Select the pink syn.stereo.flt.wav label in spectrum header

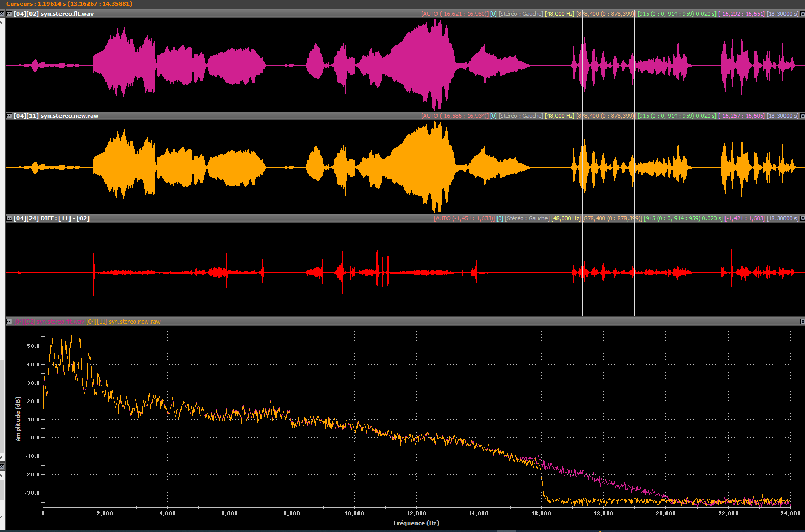(x=49, y=322)
